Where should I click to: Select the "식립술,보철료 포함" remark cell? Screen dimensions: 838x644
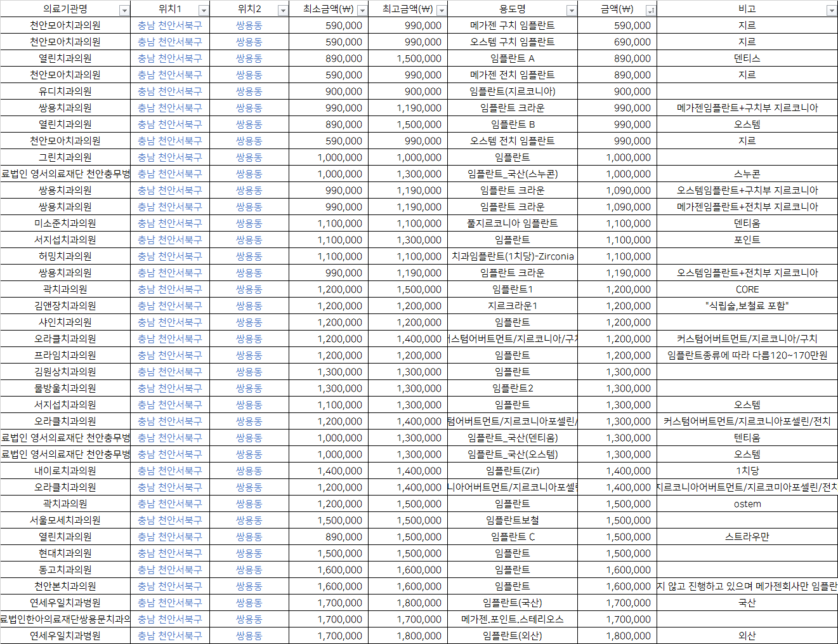747,306
